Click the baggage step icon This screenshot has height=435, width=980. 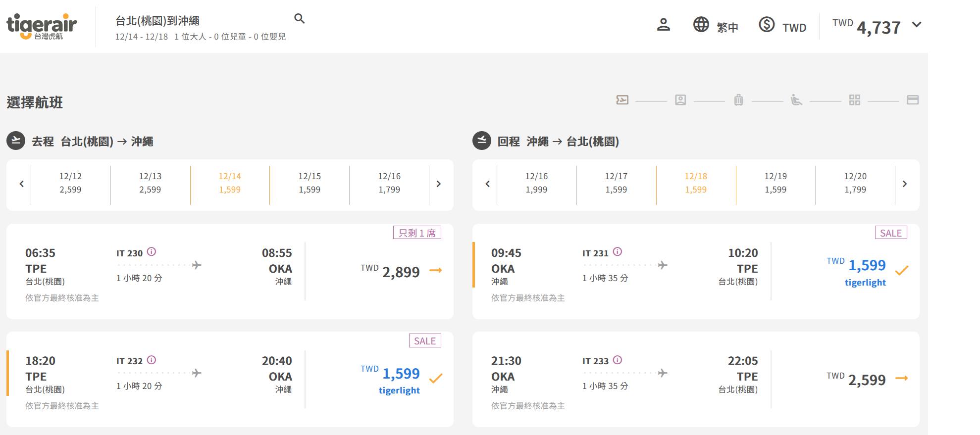pos(738,100)
